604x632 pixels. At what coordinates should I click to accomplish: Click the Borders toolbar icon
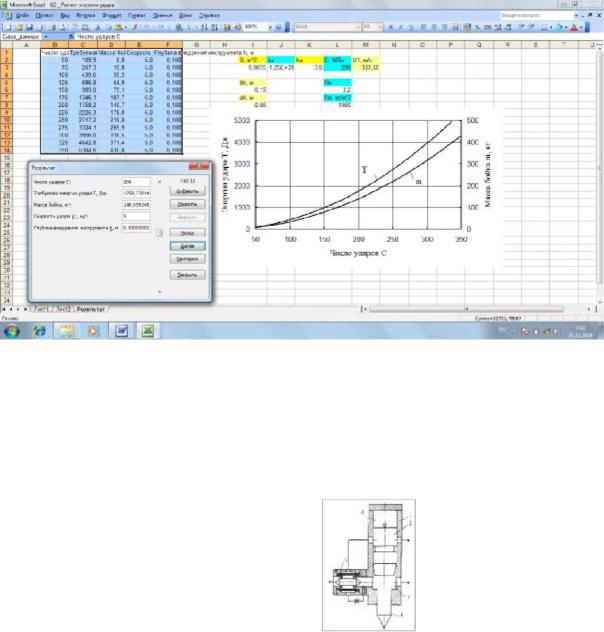point(544,27)
